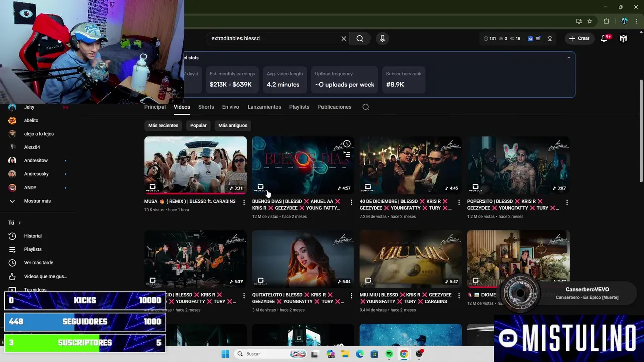Viewport: 644px width, 362px height.
Task: Click the Crear button
Action: point(579,38)
